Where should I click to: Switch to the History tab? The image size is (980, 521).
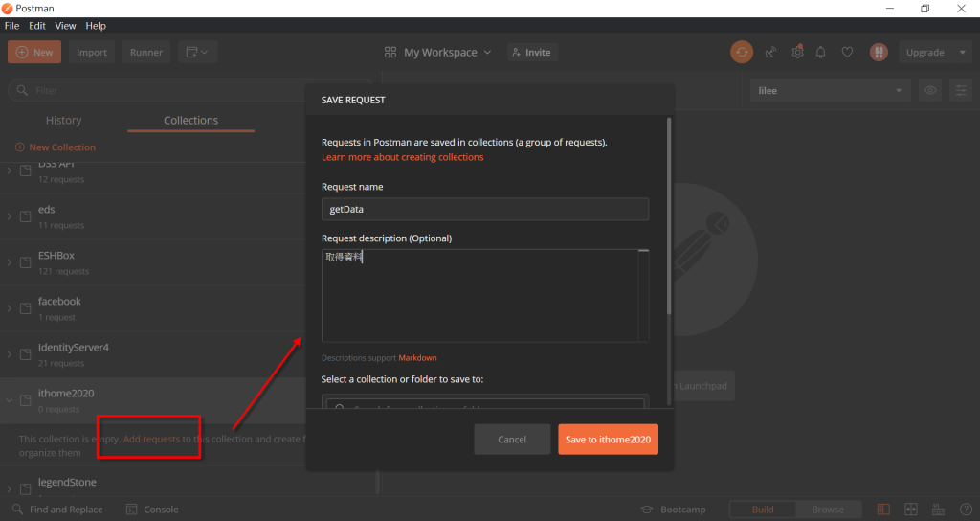coord(64,120)
